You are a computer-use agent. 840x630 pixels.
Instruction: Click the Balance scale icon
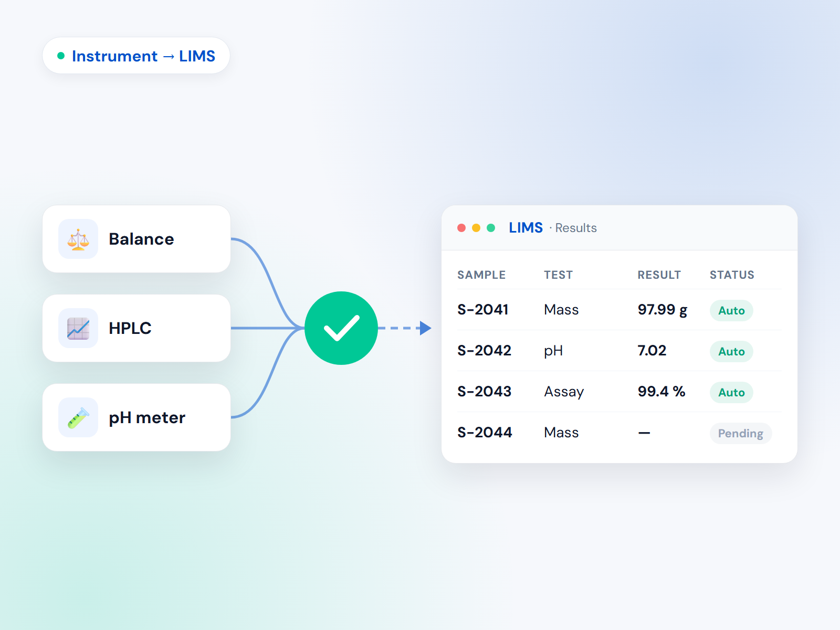coord(78,239)
